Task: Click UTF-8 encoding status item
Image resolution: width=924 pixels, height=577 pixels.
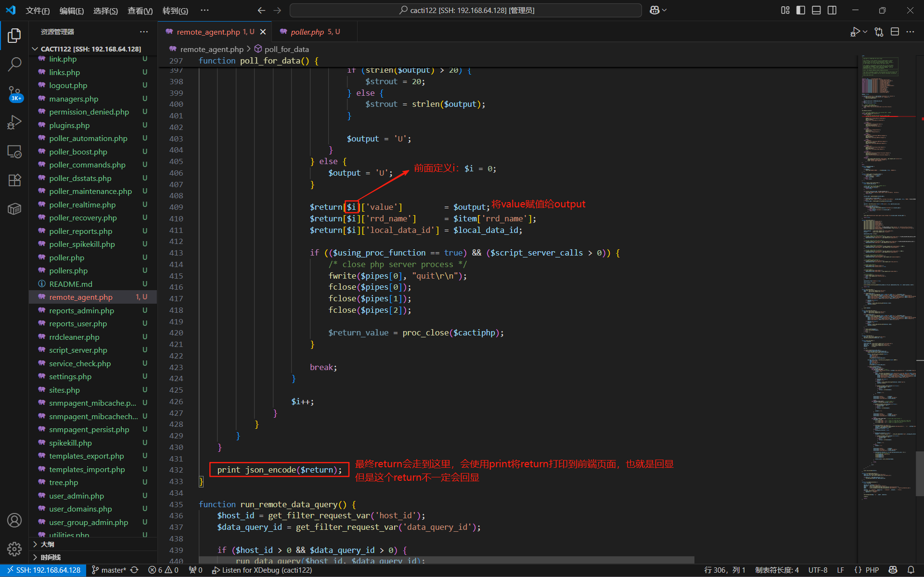Action: pyautogui.click(x=818, y=570)
